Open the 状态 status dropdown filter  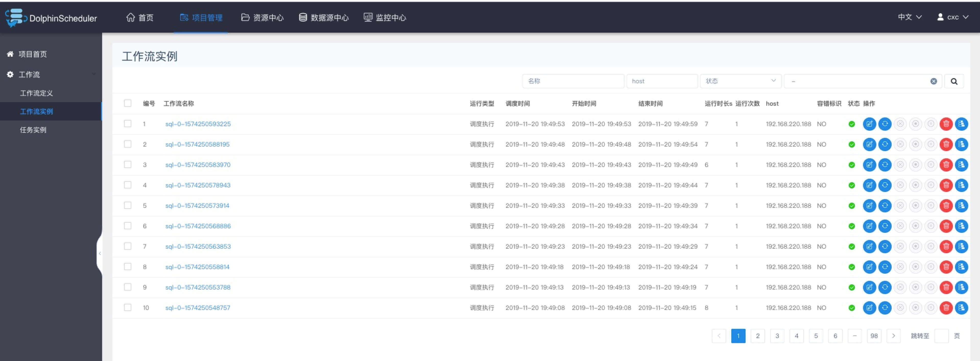pyautogui.click(x=740, y=81)
